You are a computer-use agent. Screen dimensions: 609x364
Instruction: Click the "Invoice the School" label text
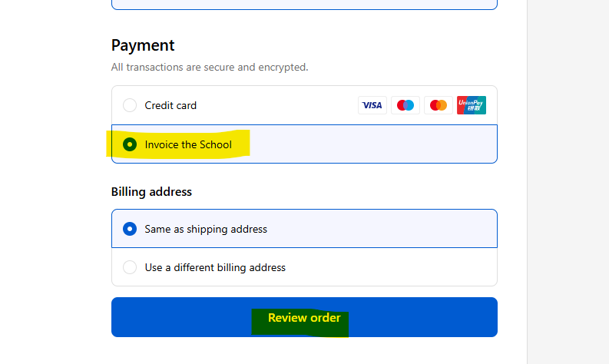click(x=188, y=144)
